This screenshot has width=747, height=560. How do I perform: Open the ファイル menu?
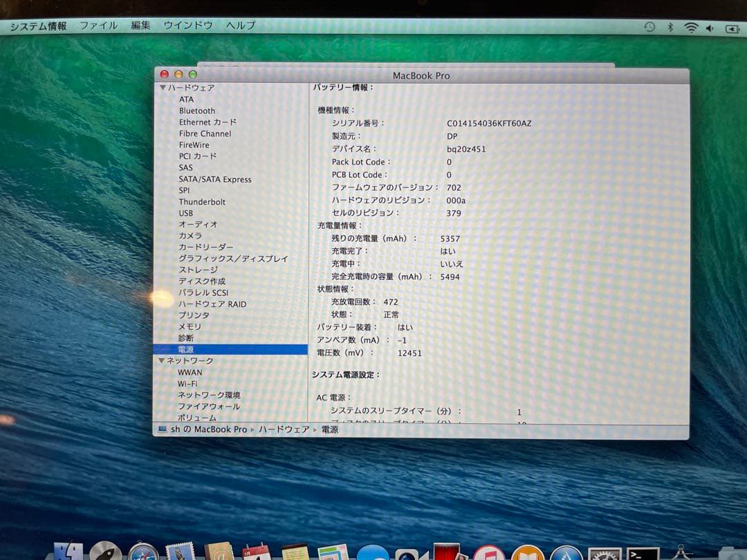point(99,25)
